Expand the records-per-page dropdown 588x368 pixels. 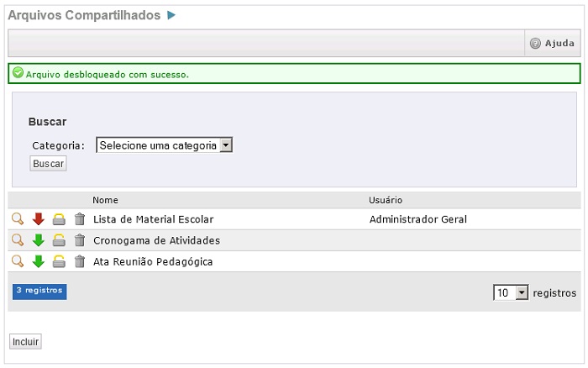point(511,293)
